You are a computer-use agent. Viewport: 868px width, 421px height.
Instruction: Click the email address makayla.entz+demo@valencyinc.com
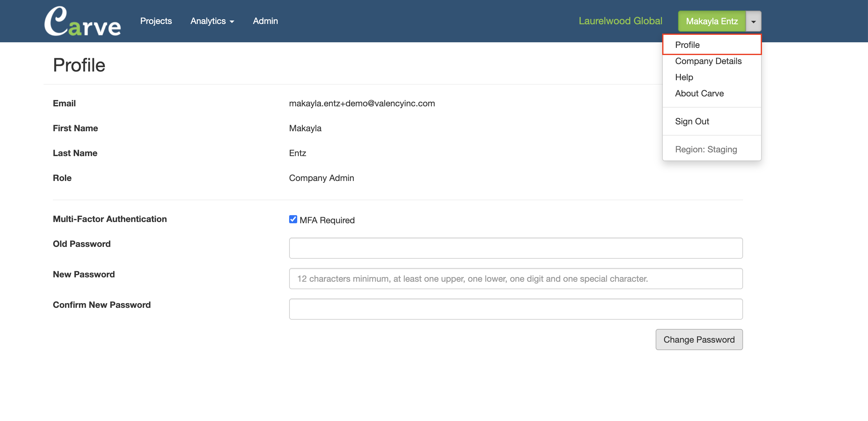[x=362, y=104]
